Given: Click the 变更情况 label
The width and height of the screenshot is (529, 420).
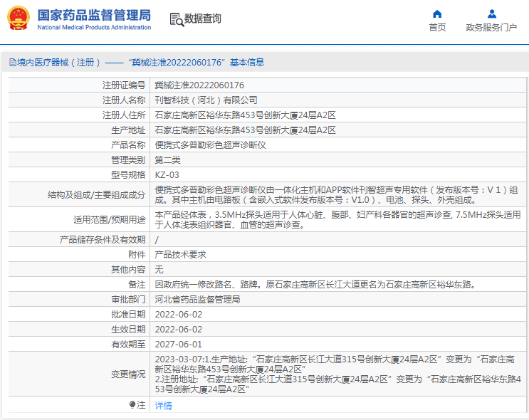Looking at the screenshot, I should click(128, 374).
